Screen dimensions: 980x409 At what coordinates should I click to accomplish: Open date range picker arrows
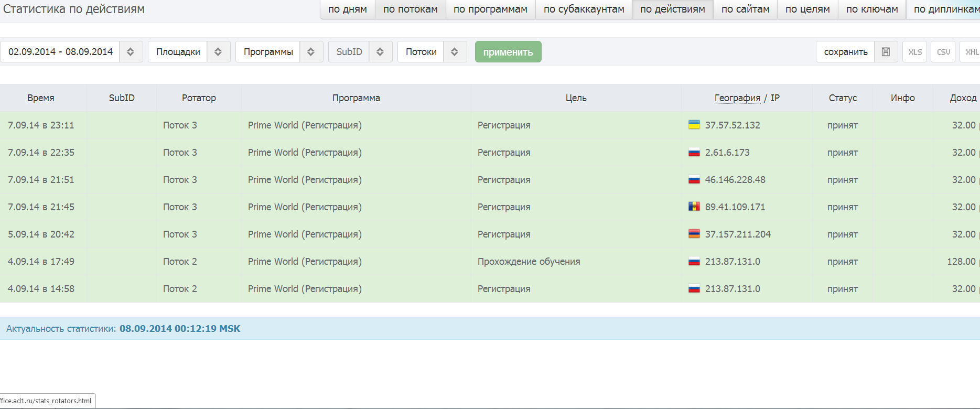click(131, 52)
